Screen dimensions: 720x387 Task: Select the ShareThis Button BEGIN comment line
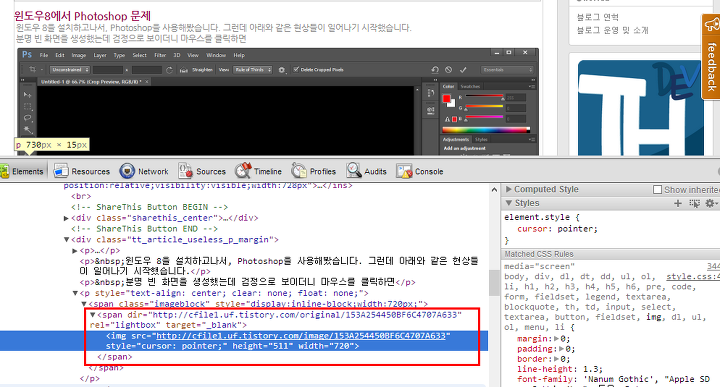[x=149, y=207]
